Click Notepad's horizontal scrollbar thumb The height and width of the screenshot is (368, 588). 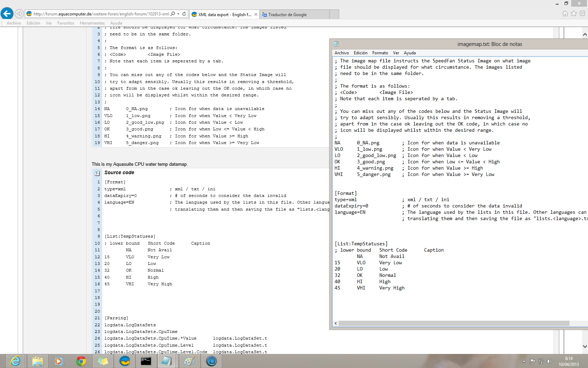click(454, 323)
